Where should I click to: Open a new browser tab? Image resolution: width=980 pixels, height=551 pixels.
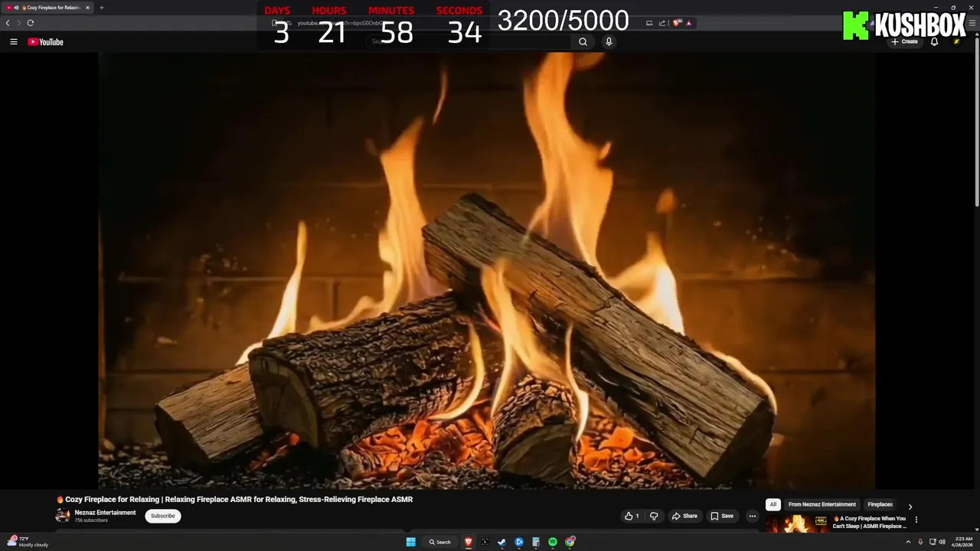coord(101,8)
